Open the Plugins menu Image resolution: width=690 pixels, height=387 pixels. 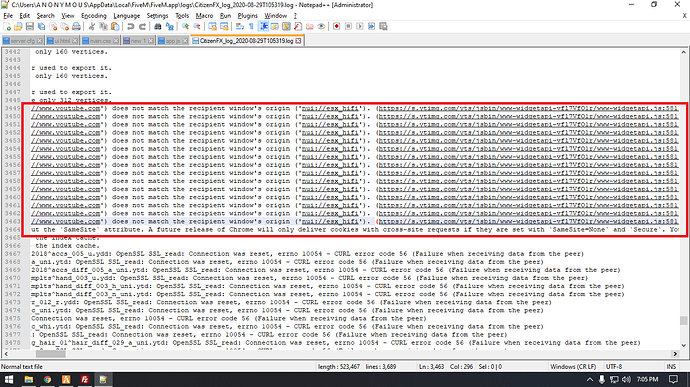coord(247,15)
